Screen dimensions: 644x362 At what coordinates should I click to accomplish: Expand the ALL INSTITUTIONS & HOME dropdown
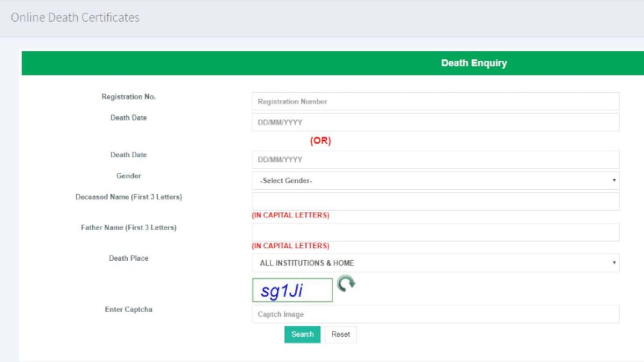[x=435, y=263]
